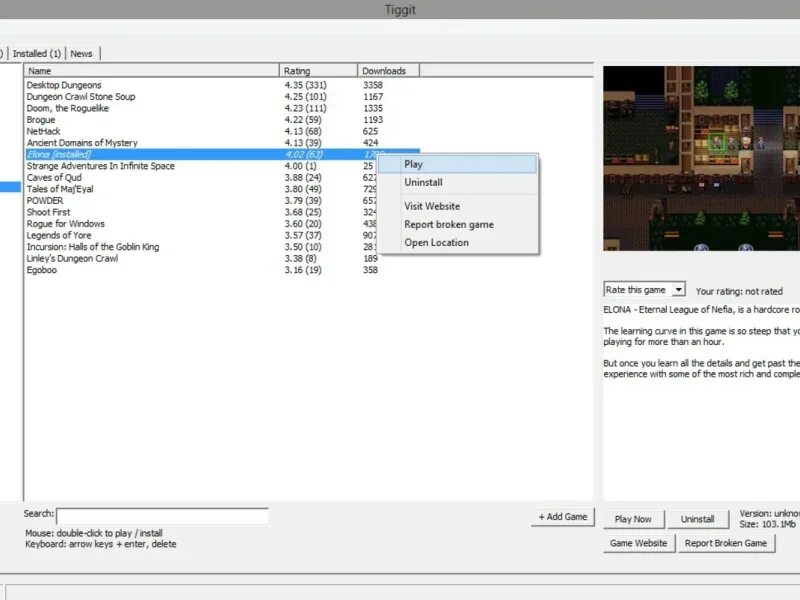This screenshot has width=800, height=600.
Task: Click downloads value 1193
Action: pyautogui.click(x=373, y=120)
